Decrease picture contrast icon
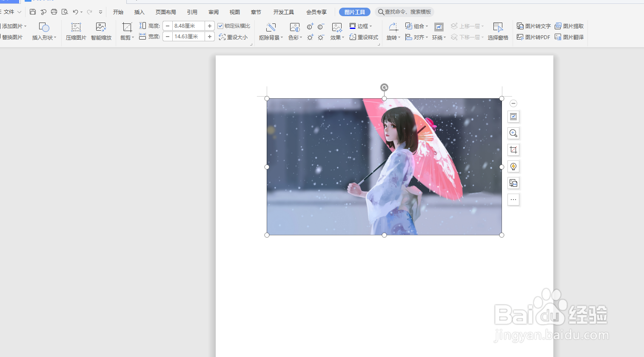644x357 pixels. 321,26
